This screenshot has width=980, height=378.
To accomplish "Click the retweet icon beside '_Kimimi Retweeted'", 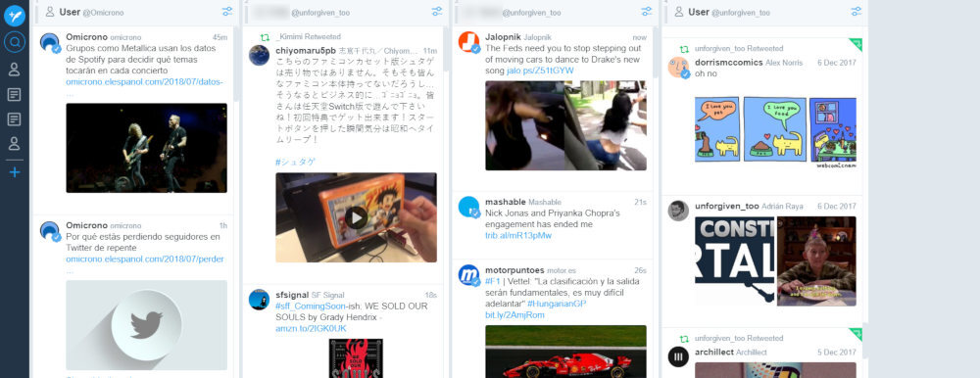I will (265, 37).
